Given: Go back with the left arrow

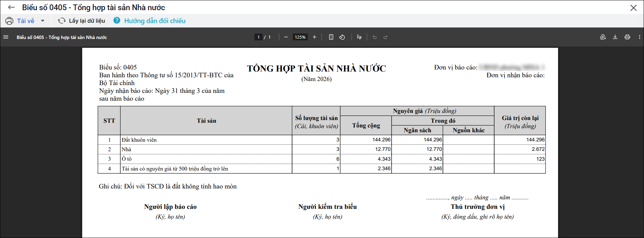Looking at the screenshot, I should (11, 7).
